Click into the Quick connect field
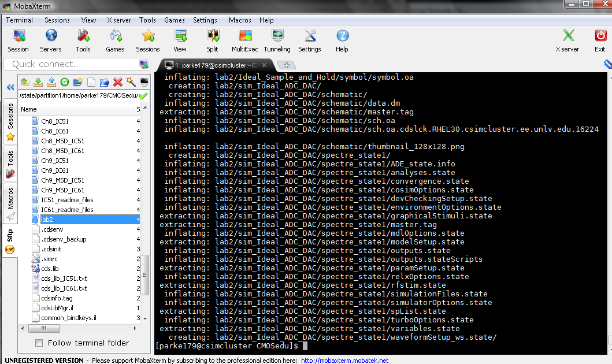Screen dimensions: 612x364 tap(74, 64)
